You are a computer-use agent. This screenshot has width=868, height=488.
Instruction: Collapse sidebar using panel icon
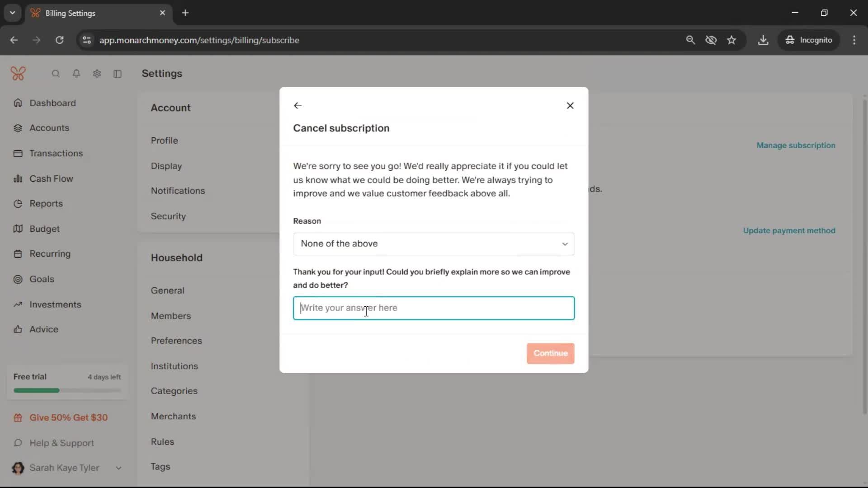(x=118, y=74)
